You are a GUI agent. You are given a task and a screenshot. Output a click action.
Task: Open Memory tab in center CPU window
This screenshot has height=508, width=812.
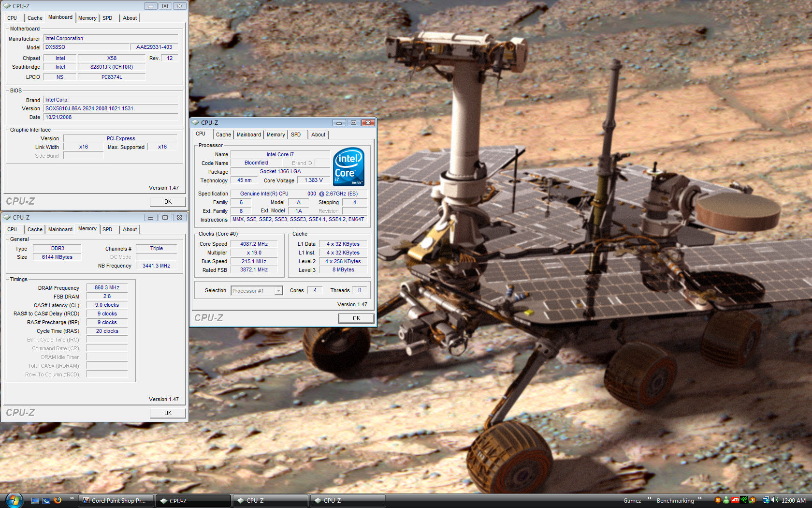276,134
